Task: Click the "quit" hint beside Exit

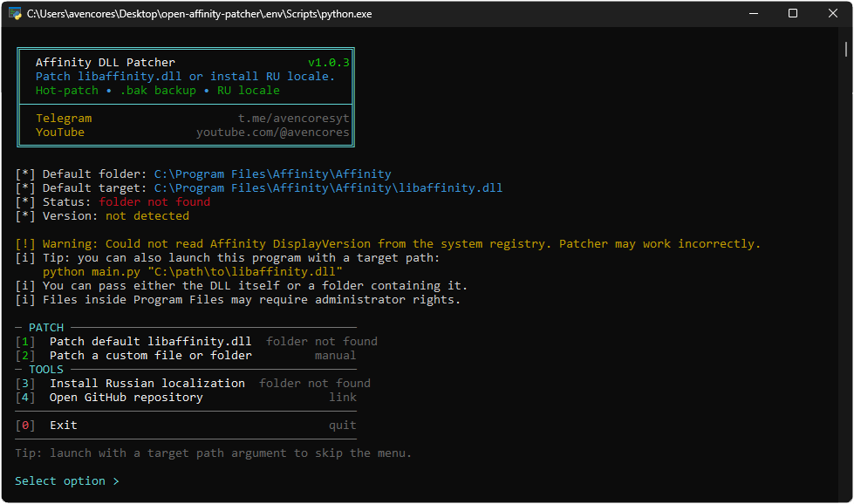Action: (343, 426)
